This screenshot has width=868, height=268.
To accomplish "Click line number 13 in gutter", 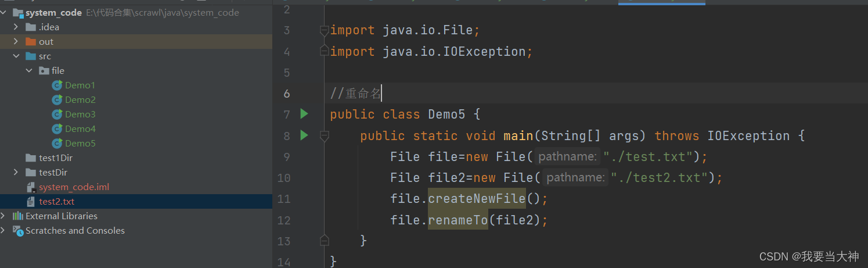I will [x=284, y=241].
